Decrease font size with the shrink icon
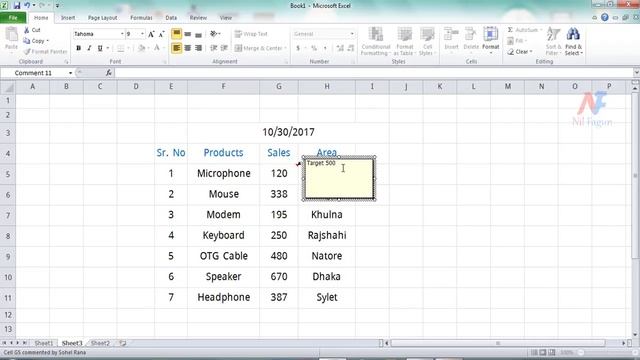The height and width of the screenshot is (360, 640). pos(162,34)
